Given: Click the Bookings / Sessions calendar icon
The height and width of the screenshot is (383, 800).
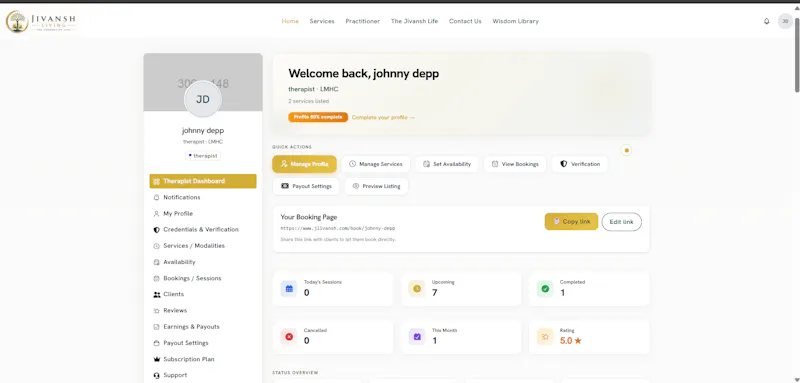Looking at the screenshot, I should [157, 278].
